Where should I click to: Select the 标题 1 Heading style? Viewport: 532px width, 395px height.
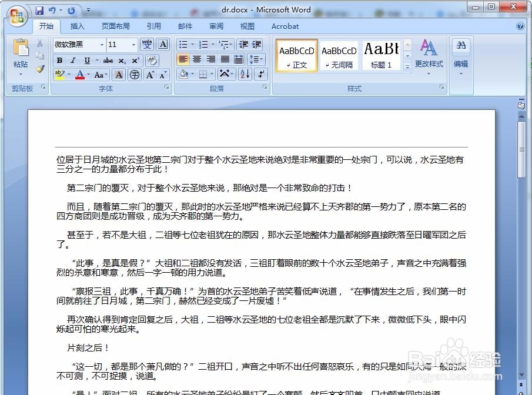click(381, 56)
